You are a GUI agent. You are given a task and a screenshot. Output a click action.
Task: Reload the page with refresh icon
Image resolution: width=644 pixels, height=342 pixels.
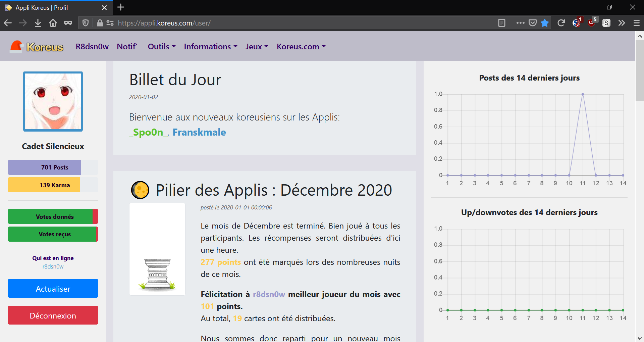pyautogui.click(x=561, y=23)
